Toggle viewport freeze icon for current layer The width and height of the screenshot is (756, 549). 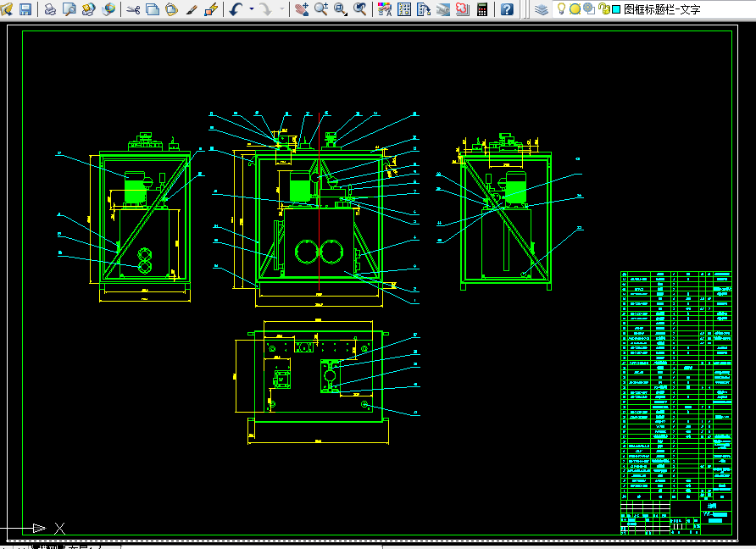point(589,8)
